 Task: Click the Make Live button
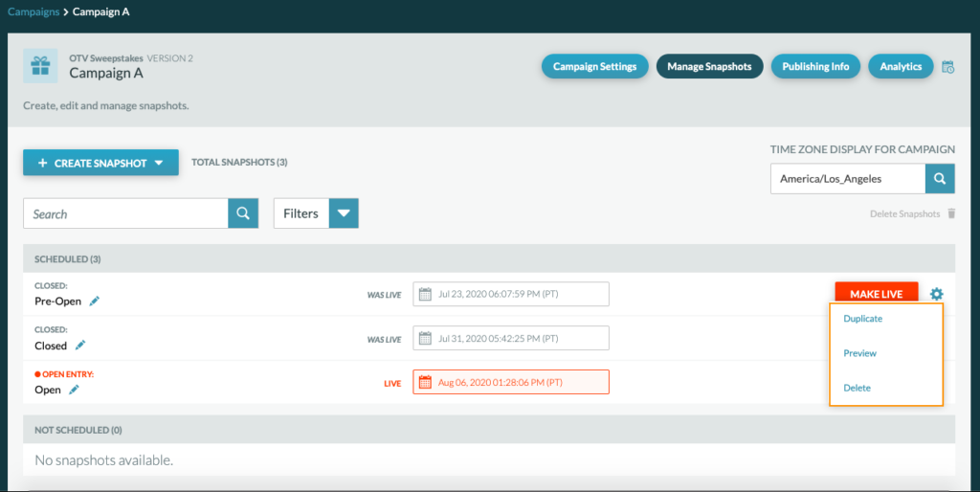click(x=877, y=294)
